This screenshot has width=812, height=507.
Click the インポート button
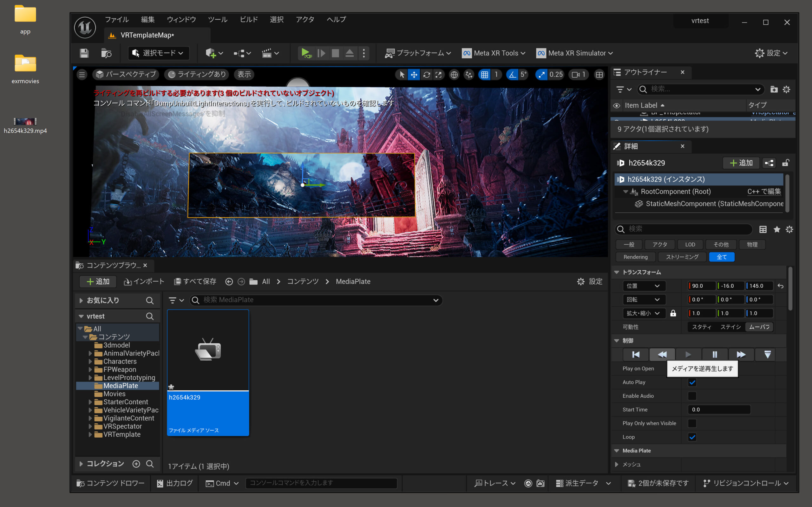click(144, 281)
